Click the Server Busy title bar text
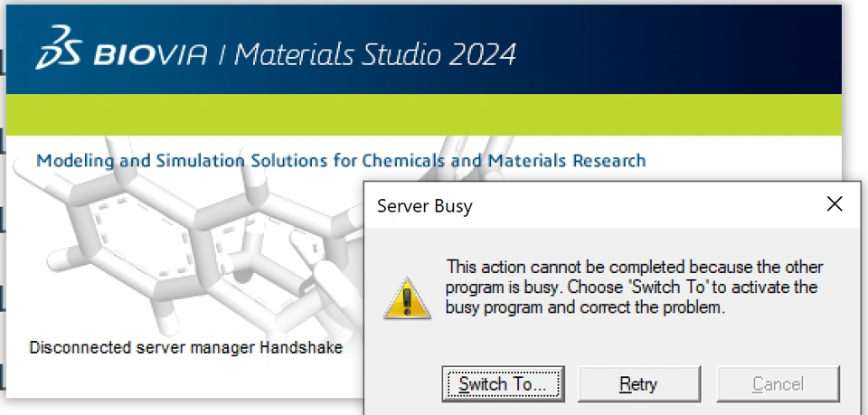Image resolution: width=868 pixels, height=415 pixels. [x=424, y=206]
